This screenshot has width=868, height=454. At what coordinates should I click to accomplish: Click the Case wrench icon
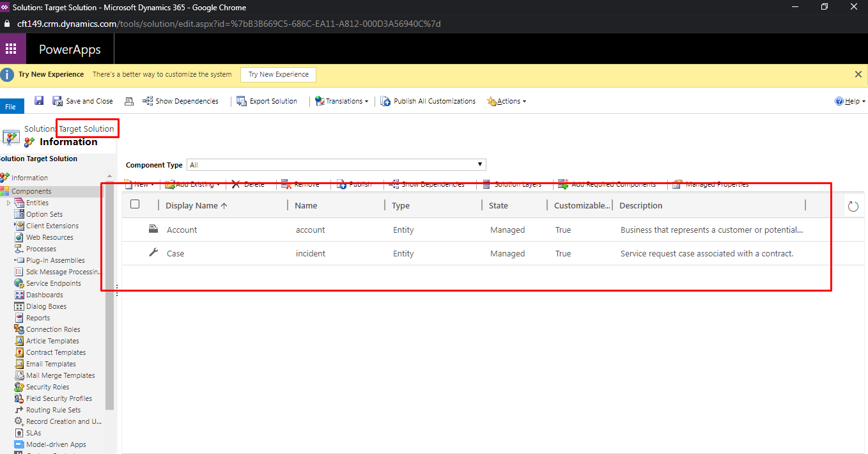tap(153, 253)
